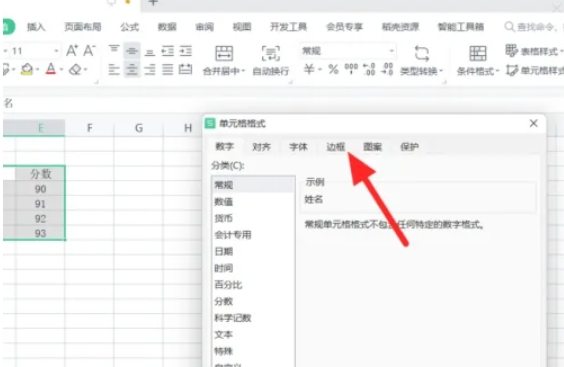The height and width of the screenshot is (367, 564).
Task: Open the Insert (插入) ribbon tab
Action: [x=36, y=27]
